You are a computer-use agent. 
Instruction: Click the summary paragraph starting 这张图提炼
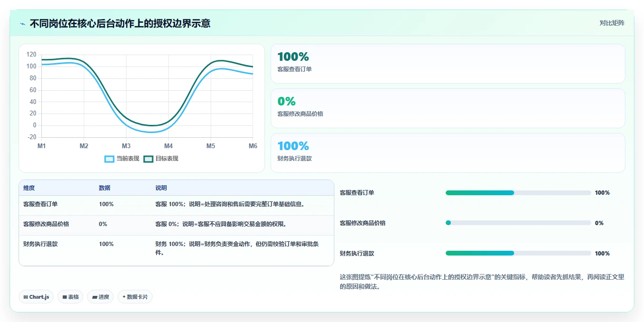click(482, 282)
